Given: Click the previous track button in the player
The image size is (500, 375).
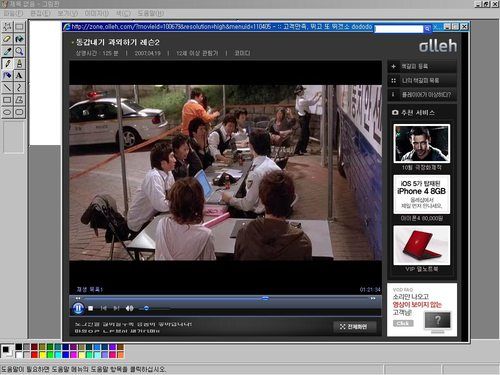Looking at the screenshot, I should coord(104,308).
